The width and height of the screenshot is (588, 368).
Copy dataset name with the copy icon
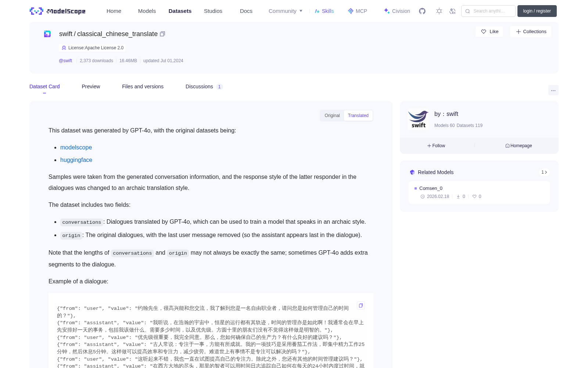162,34
